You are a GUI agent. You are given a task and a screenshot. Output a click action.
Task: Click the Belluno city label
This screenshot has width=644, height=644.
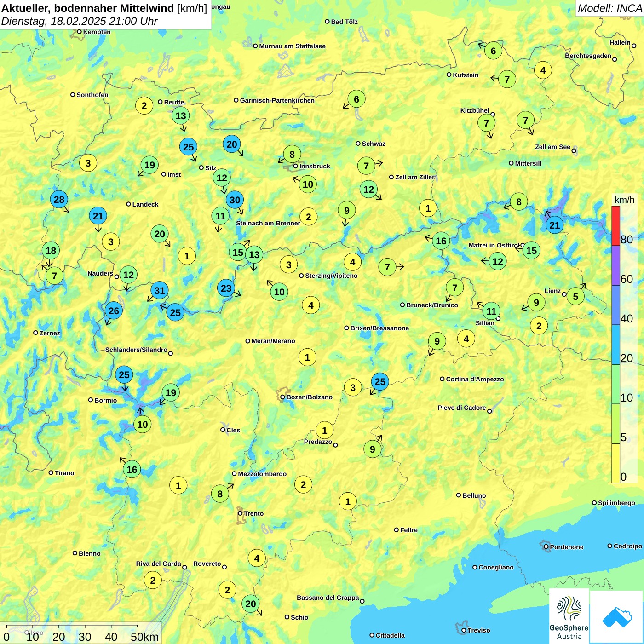click(474, 495)
